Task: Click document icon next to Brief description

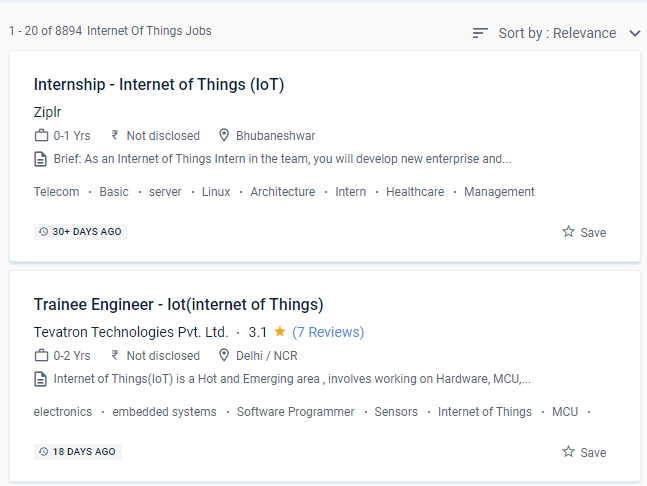Action: point(41,159)
